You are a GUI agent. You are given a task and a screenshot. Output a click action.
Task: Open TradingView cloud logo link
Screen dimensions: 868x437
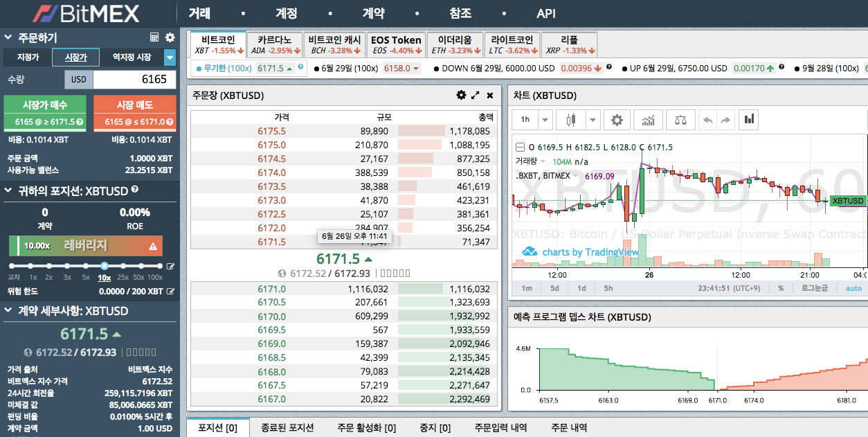tap(530, 252)
